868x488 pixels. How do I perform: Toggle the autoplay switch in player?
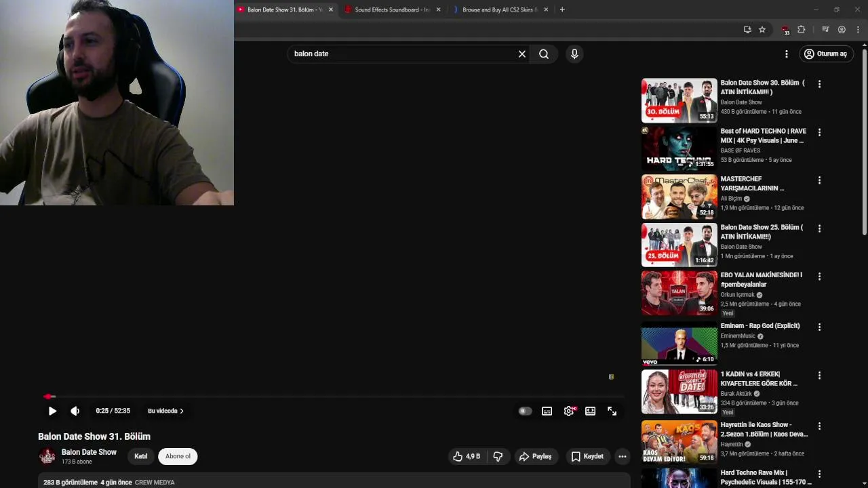coord(525,411)
